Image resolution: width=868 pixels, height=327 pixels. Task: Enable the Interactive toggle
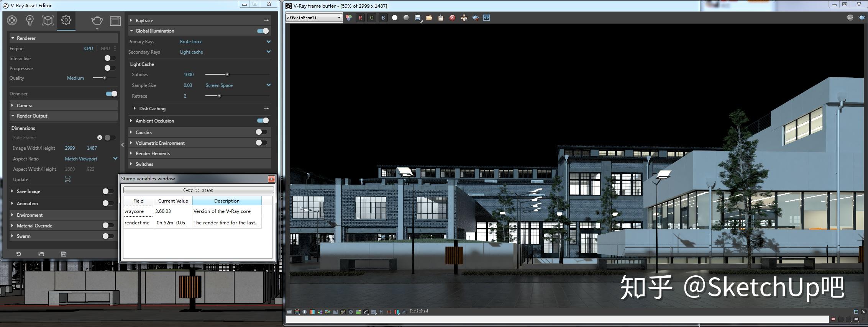110,58
